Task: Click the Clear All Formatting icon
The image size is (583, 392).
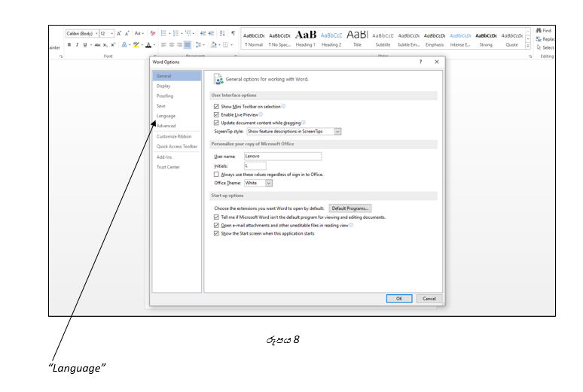Action: point(152,33)
